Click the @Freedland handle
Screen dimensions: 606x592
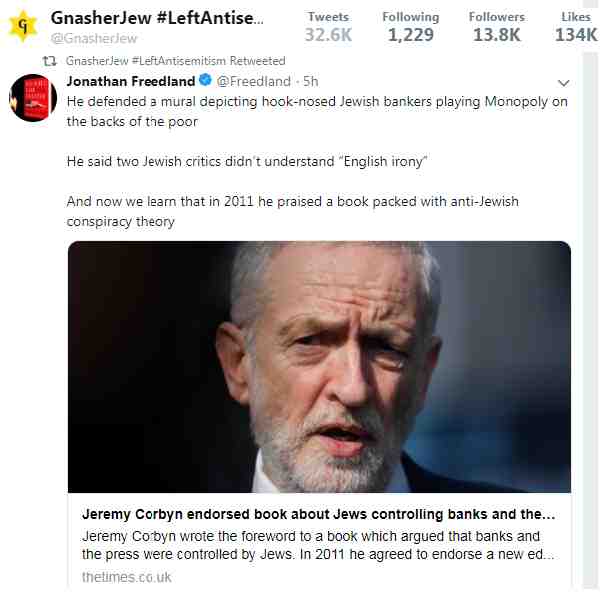tap(254, 82)
